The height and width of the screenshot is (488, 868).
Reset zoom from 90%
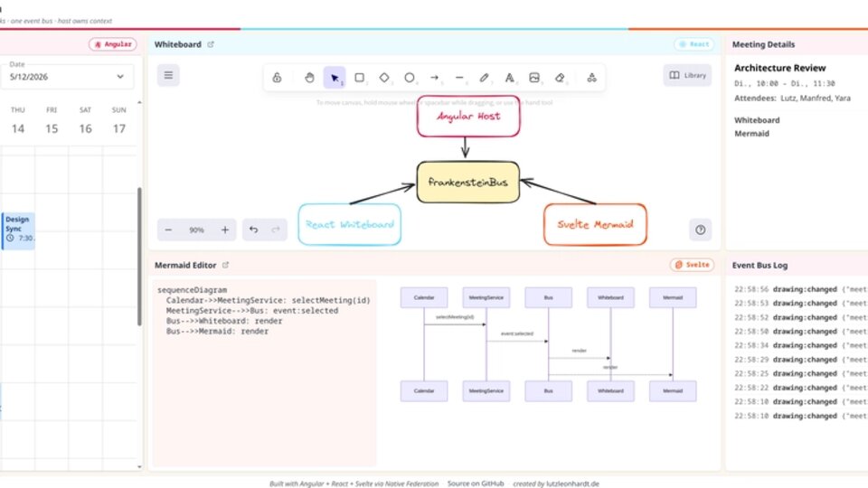196,230
